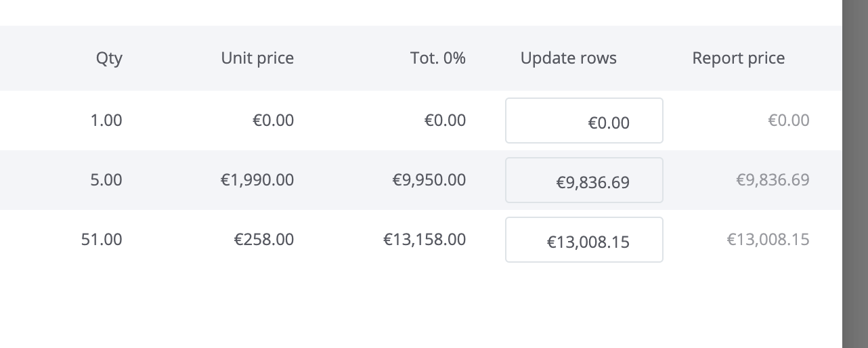Viewport: 868px width, 348px height.
Task: Click the €9,950.00 total cell
Action: point(429,180)
